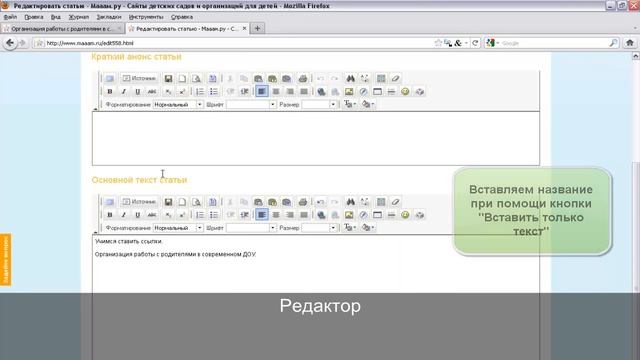Click Paste icon in announcement editor toolbar
This screenshot has height=360, width=640.
[258, 78]
